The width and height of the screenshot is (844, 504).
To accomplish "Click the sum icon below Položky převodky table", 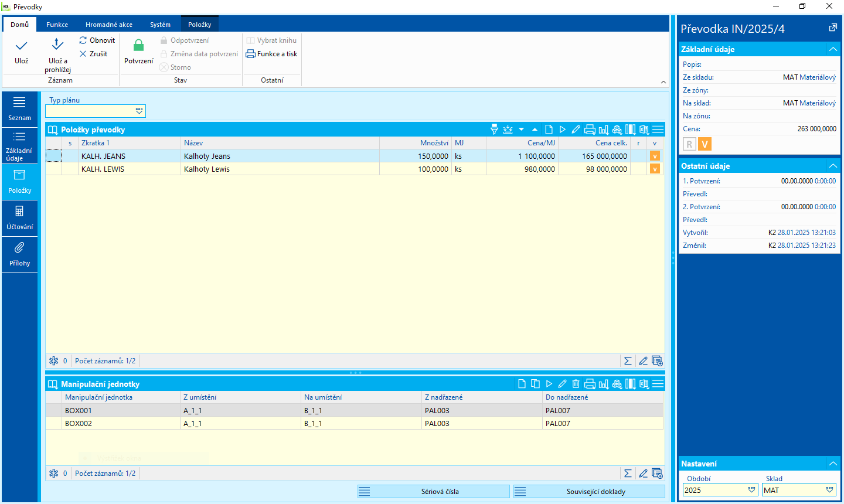I will [x=628, y=361].
